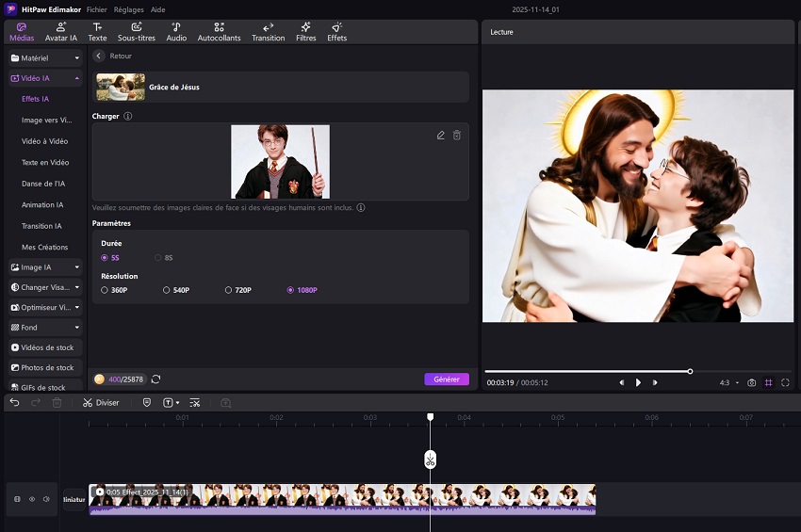Screen dimensions: 801x532
Task: Click the undo arrow in timeline toolbar
Action: coord(14,402)
